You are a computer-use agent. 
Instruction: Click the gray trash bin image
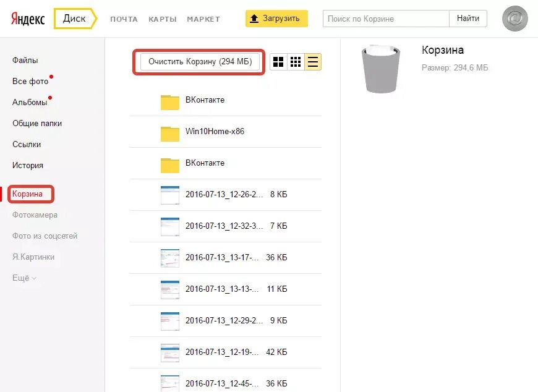point(381,69)
